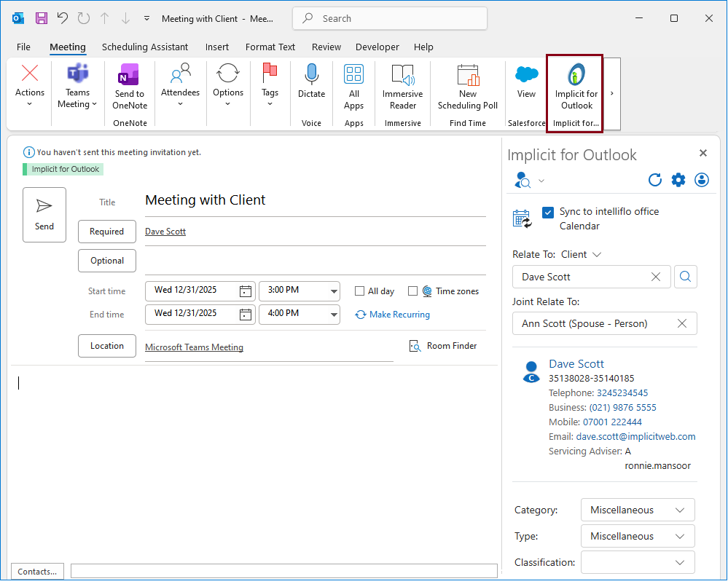Enable the All day checkbox

[x=359, y=291]
